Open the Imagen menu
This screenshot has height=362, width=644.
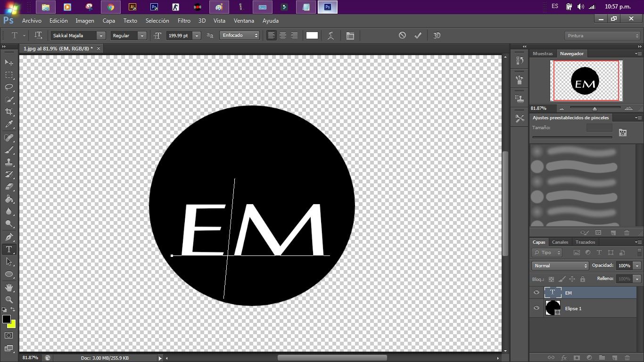click(85, 21)
